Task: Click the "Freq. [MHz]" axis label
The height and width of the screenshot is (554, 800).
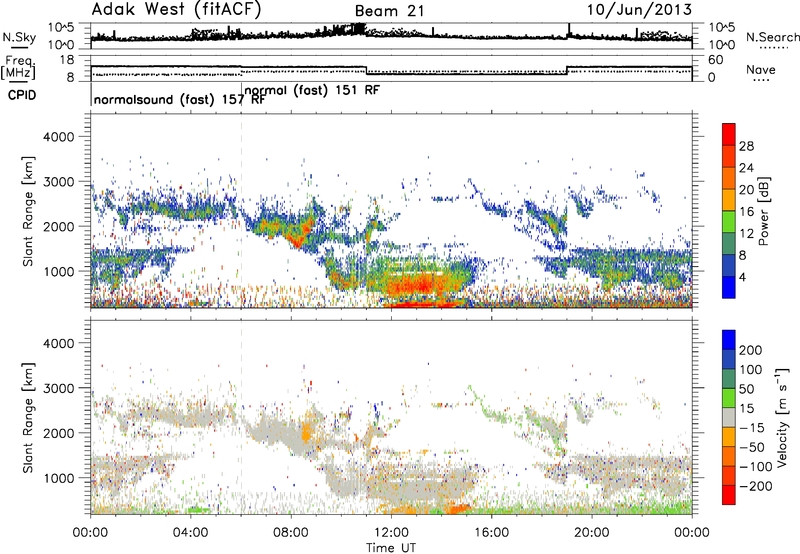Action: point(19,68)
